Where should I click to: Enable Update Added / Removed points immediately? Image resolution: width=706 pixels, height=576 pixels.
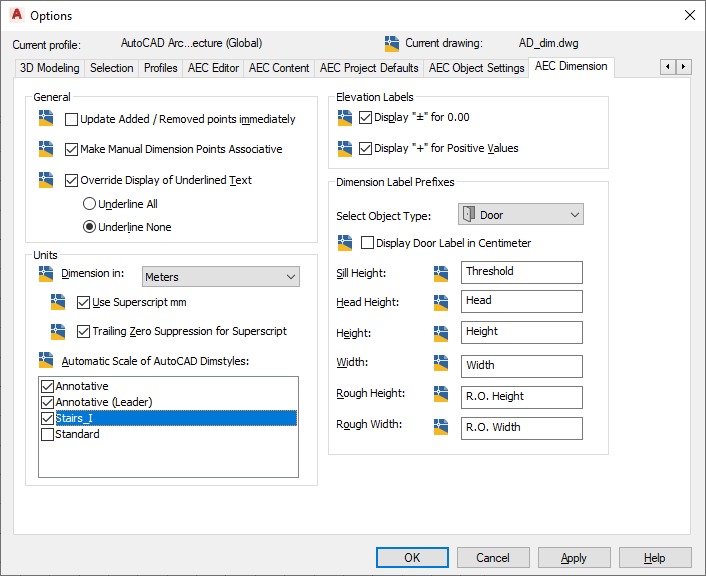click(x=71, y=119)
